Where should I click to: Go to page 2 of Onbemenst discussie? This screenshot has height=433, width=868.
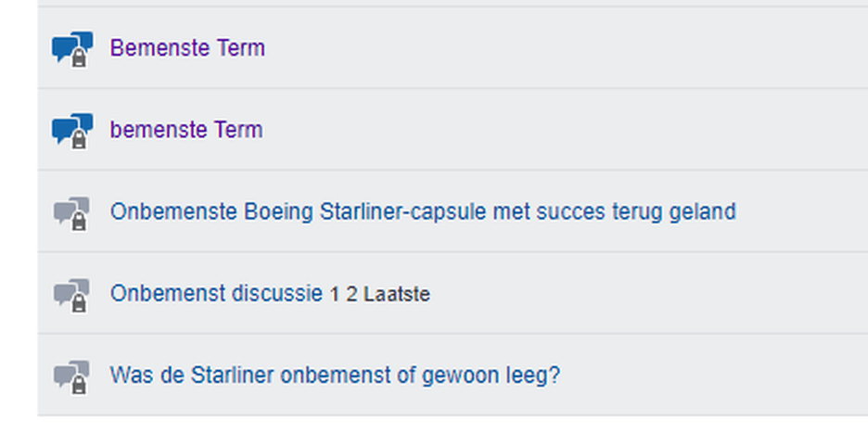click(x=351, y=295)
